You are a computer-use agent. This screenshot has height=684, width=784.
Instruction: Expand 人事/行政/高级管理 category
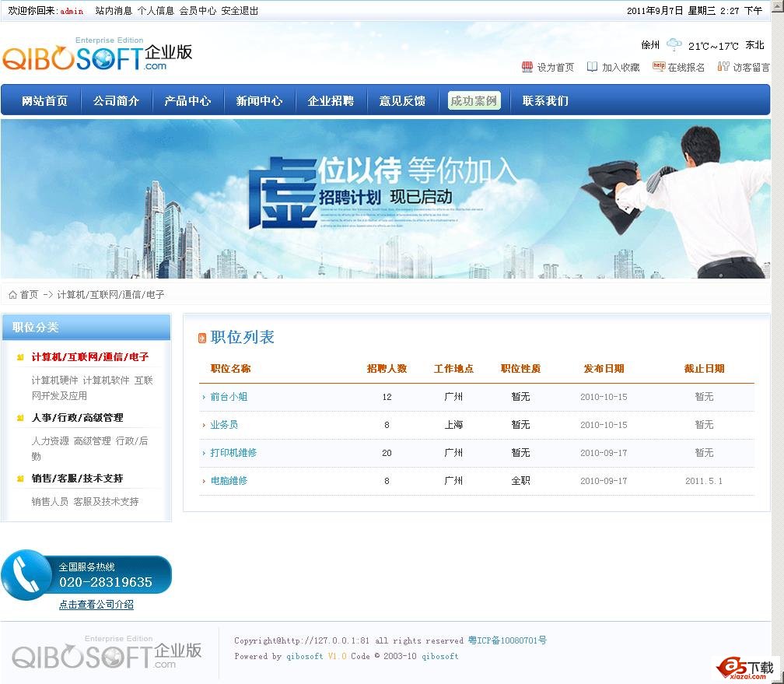[x=77, y=418]
